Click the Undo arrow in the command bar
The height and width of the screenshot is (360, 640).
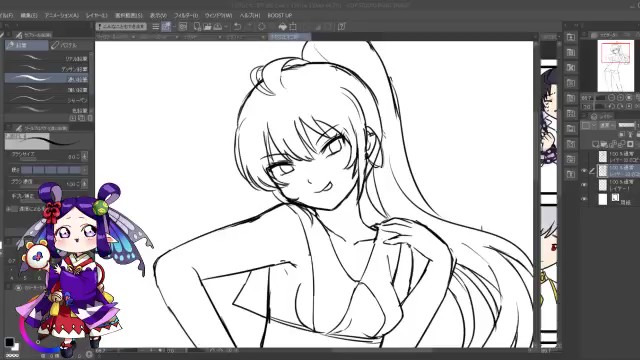point(237,27)
